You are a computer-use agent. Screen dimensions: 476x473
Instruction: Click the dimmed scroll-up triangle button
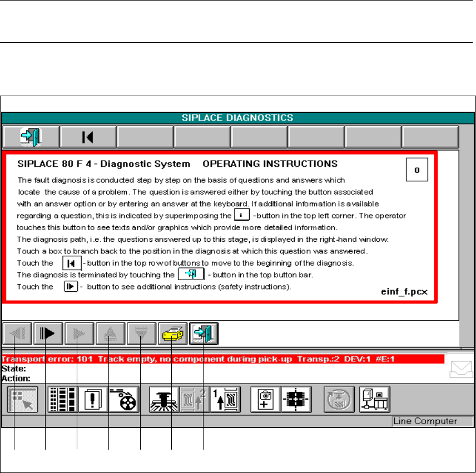111,333
